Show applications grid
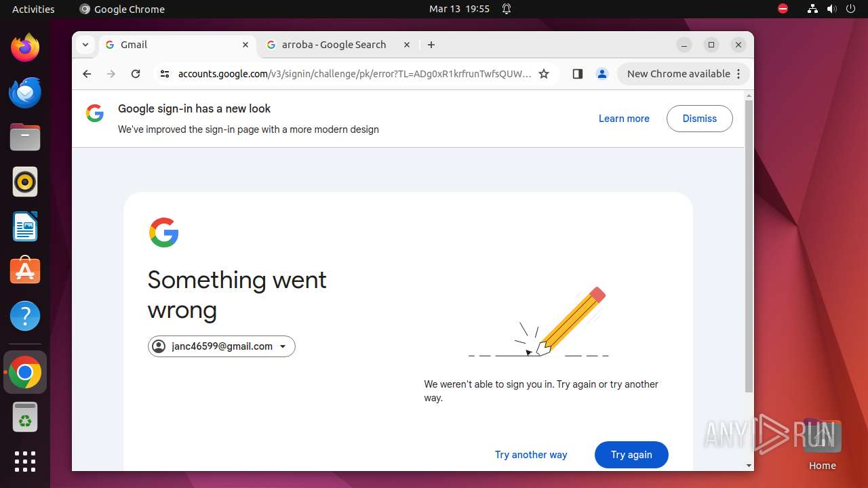This screenshot has width=868, height=488. [x=25, y=462]
